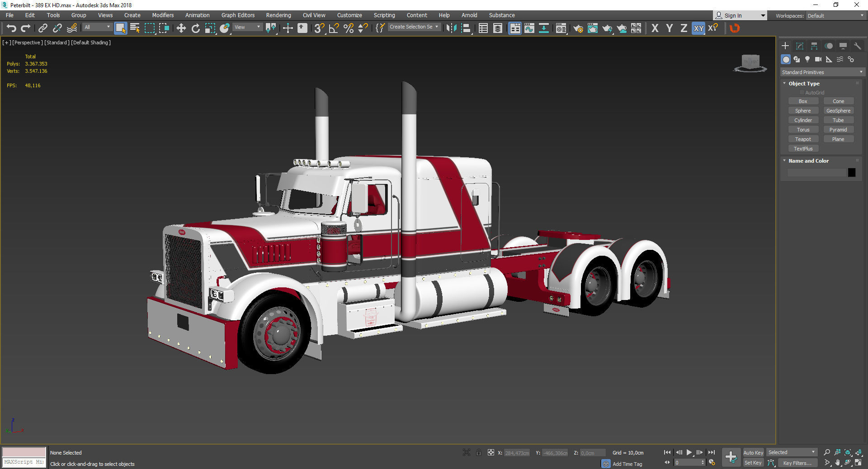Select Lights category icon
Screen dimensions: 868x469
click(807, 59)
